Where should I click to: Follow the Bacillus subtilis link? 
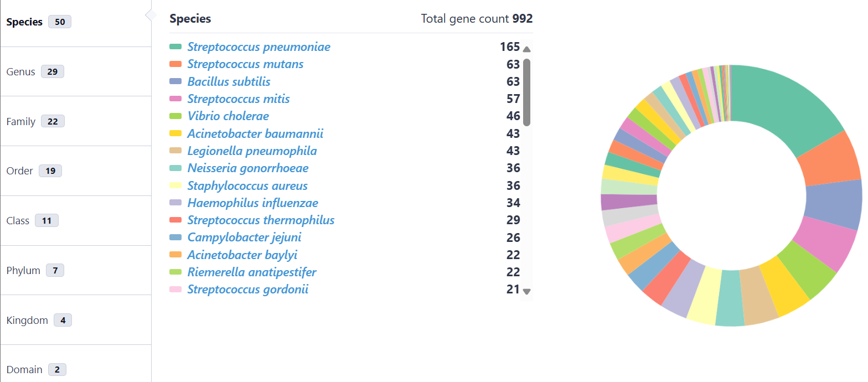(x=229, y=82)
